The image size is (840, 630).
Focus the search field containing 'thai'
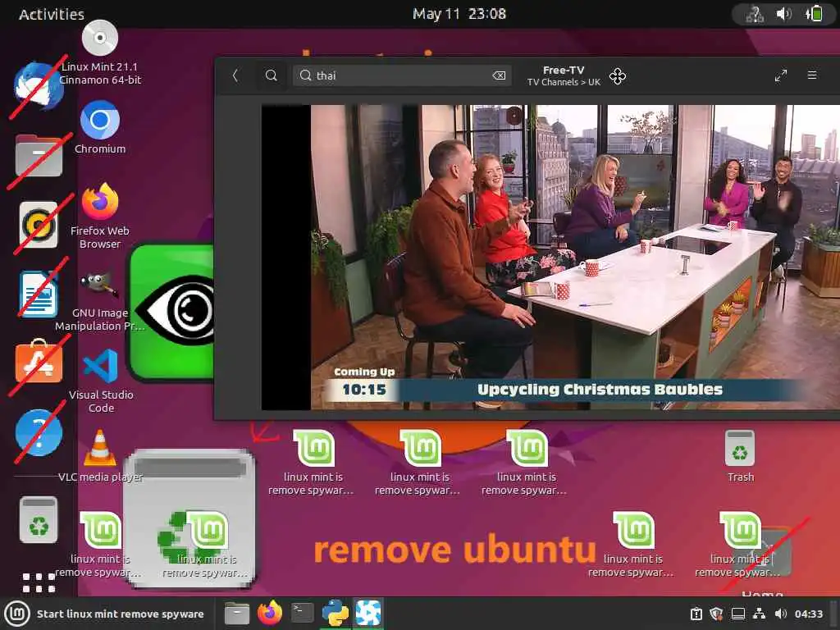(x=402, y=75)
